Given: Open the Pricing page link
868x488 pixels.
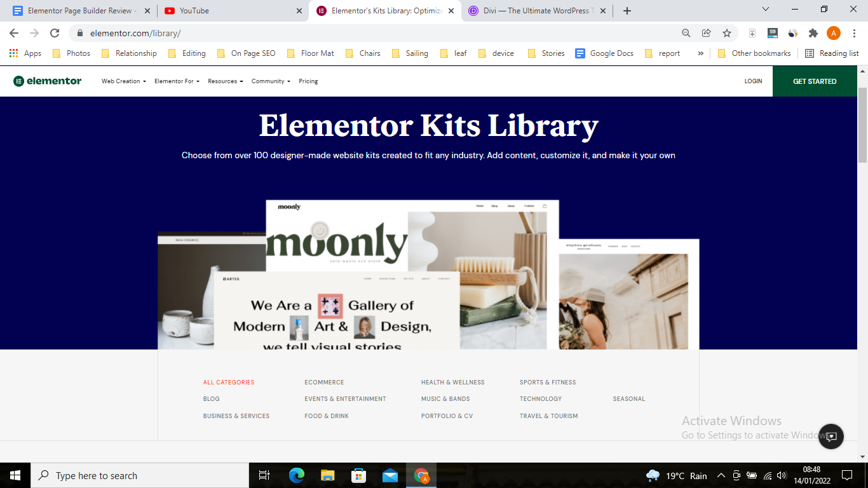Looking at the screenshot, I should [308, 81].
